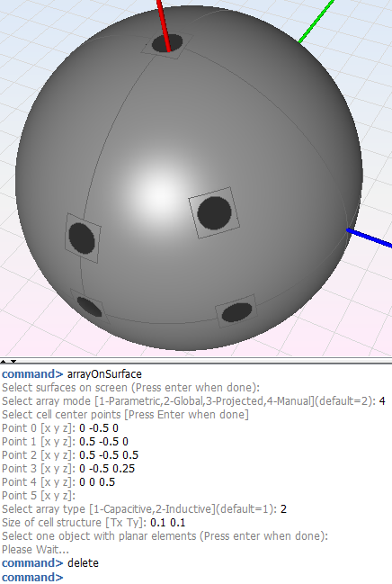This screenshot has width=392, height=584.
Task: Click the empty command prompt at the bottom
Action: click(32, 577)
